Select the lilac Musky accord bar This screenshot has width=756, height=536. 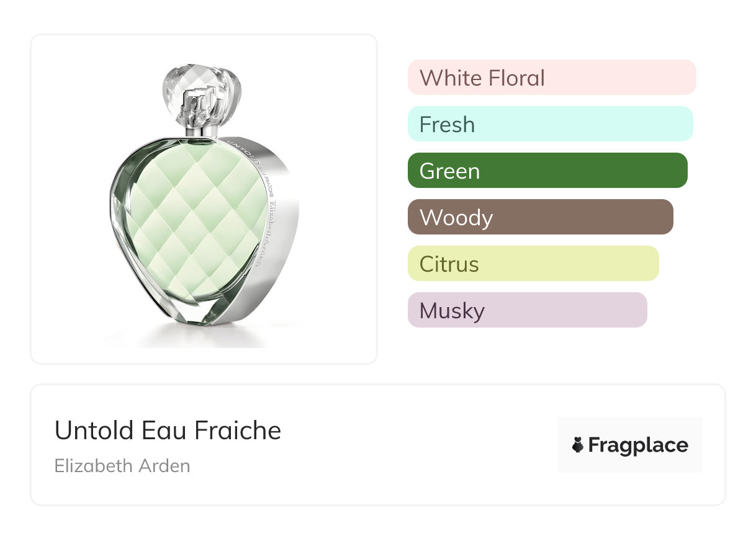(x=527, y=310)
